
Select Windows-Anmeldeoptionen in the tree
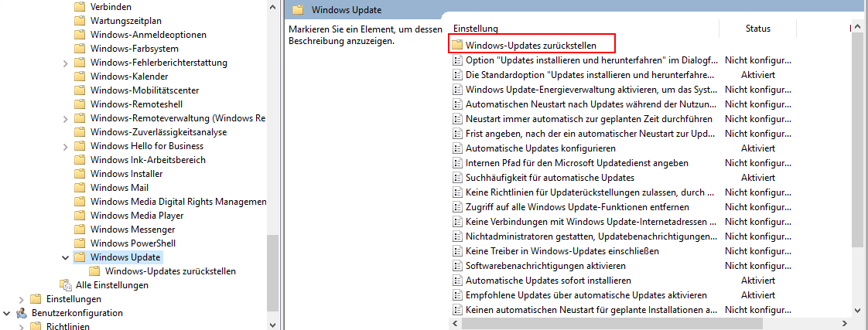149,35
